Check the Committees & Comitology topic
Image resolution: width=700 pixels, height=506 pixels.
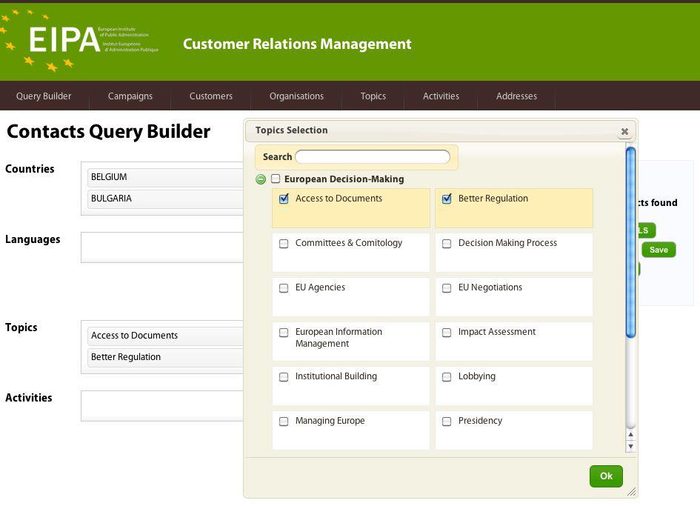(284, 244)
